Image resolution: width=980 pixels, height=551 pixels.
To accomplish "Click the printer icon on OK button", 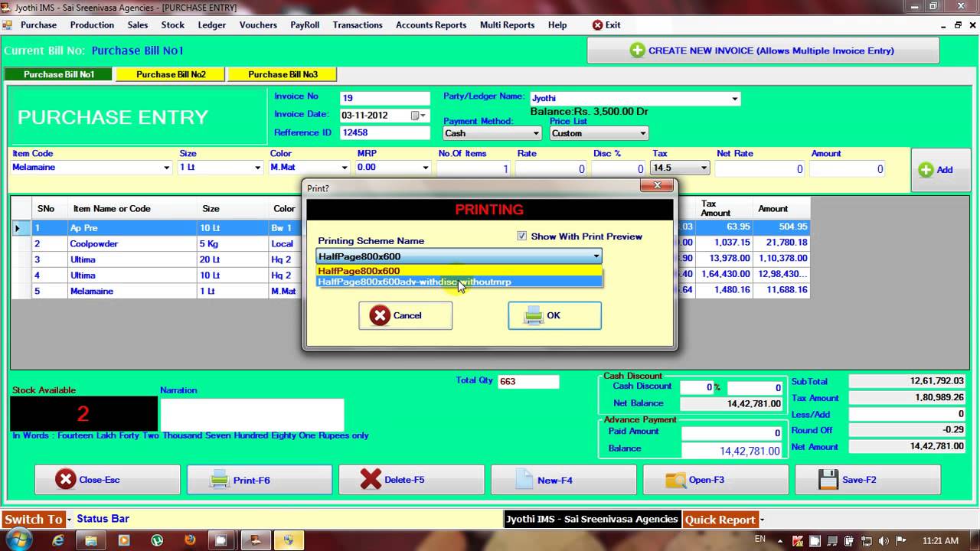I will [534, 315].
